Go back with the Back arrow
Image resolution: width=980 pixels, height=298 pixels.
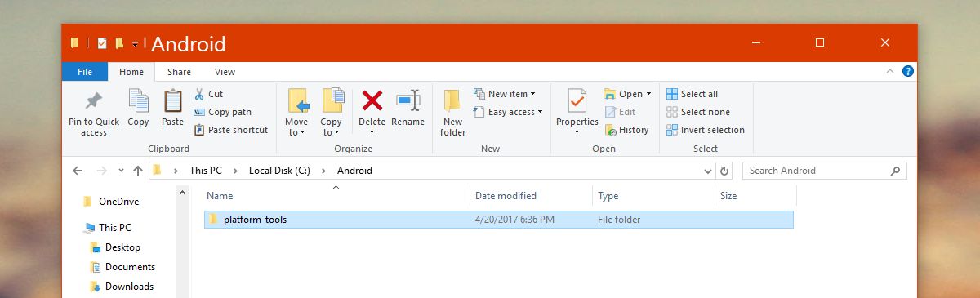(78, 171)
